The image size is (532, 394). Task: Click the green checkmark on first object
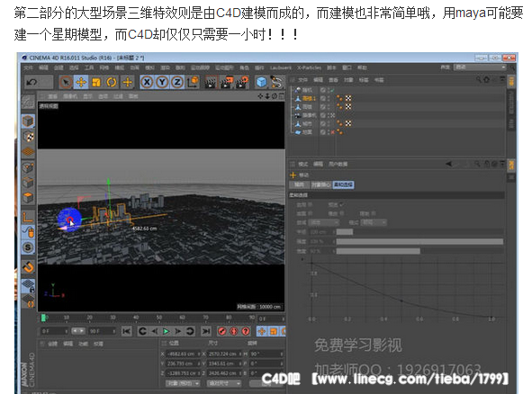332,90
